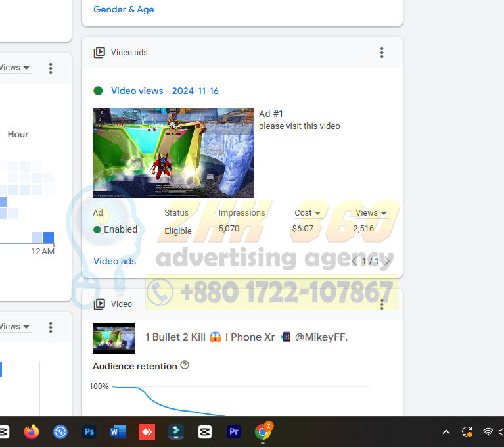Screen dimensions: 504x447
Task: Click the 'please visit this video' ad text
Action: [x=299, y=126]
